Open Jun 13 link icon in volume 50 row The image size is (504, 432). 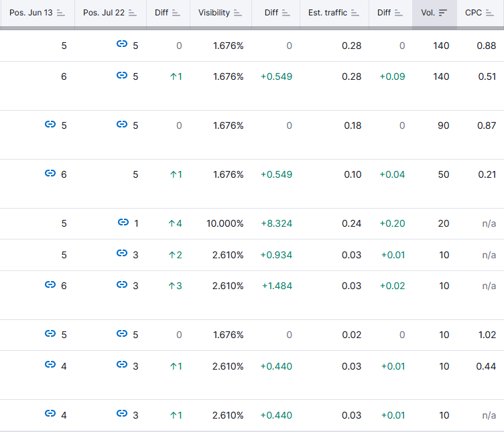[50, 173]
